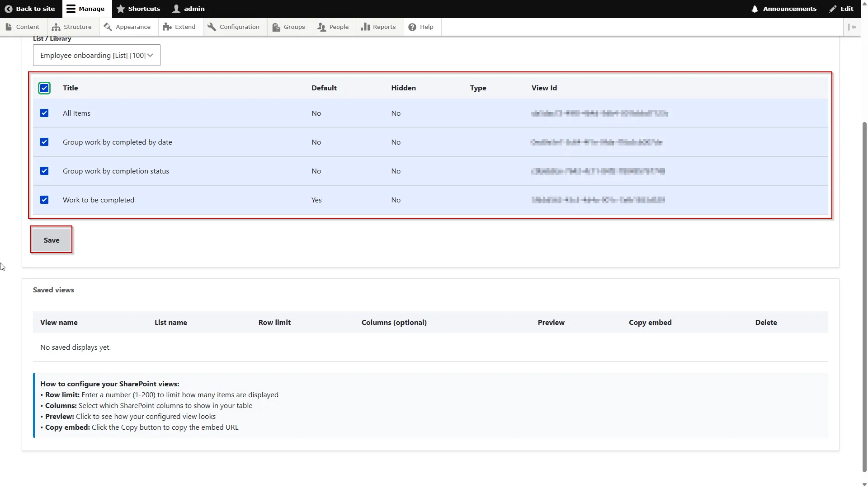The image size is (868, 488).
Task: Click the Announcements bell icon
Action: tap(754, 9)
